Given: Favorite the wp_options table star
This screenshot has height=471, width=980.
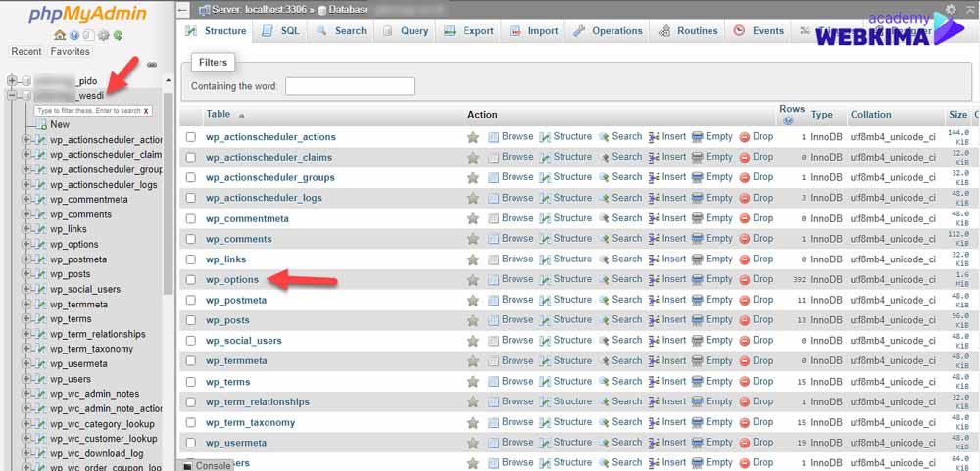Looking at the screenshot, I should (473, 280).
